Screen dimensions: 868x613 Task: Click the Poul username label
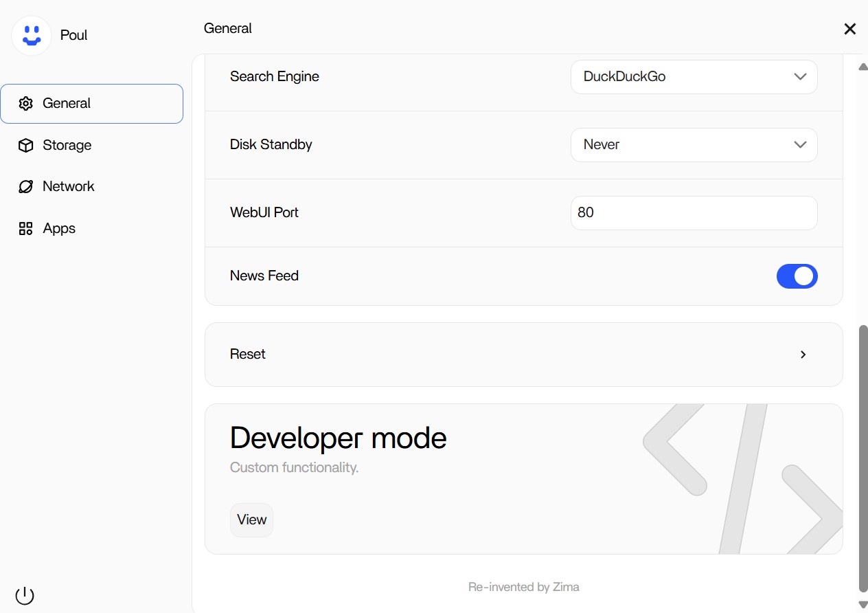pyautogui.click(x=73, y=36)
